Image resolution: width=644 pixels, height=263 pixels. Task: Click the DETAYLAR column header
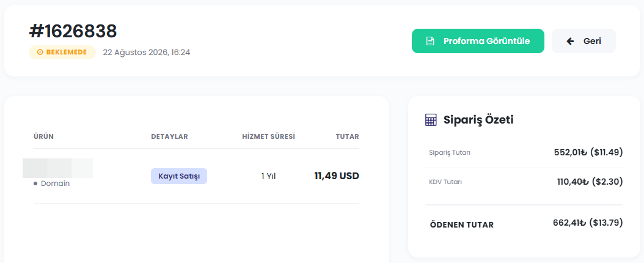click(169, 136)
